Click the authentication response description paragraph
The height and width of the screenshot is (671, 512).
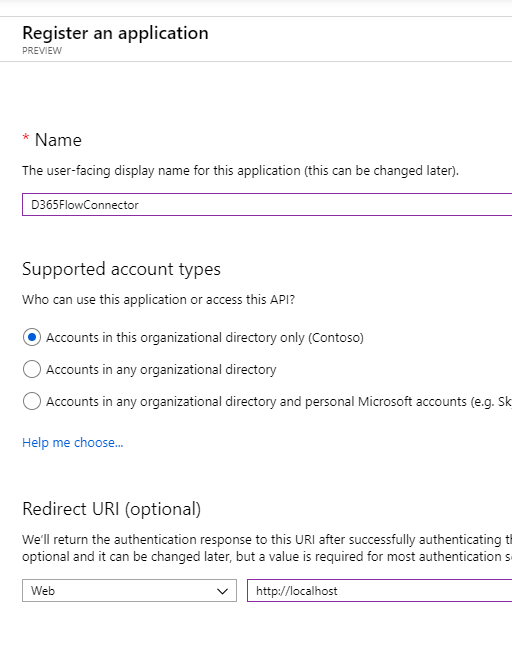(267, 548)
